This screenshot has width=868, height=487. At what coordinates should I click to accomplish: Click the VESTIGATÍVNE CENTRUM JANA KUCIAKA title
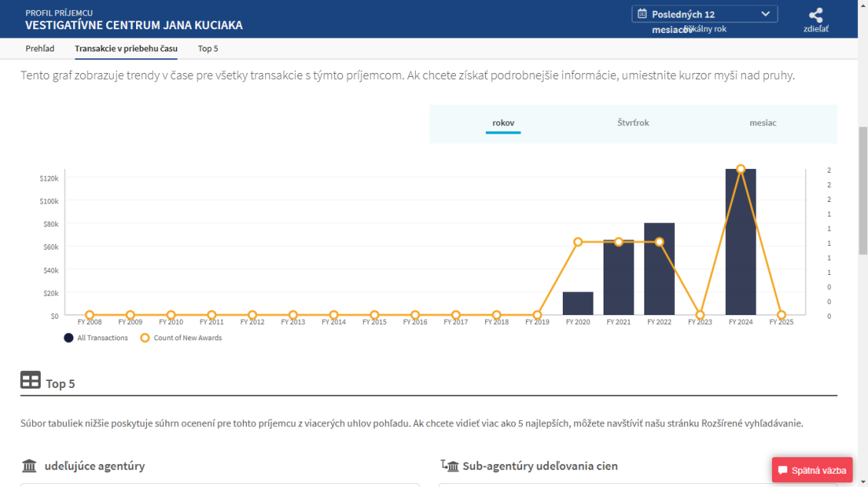134,25
